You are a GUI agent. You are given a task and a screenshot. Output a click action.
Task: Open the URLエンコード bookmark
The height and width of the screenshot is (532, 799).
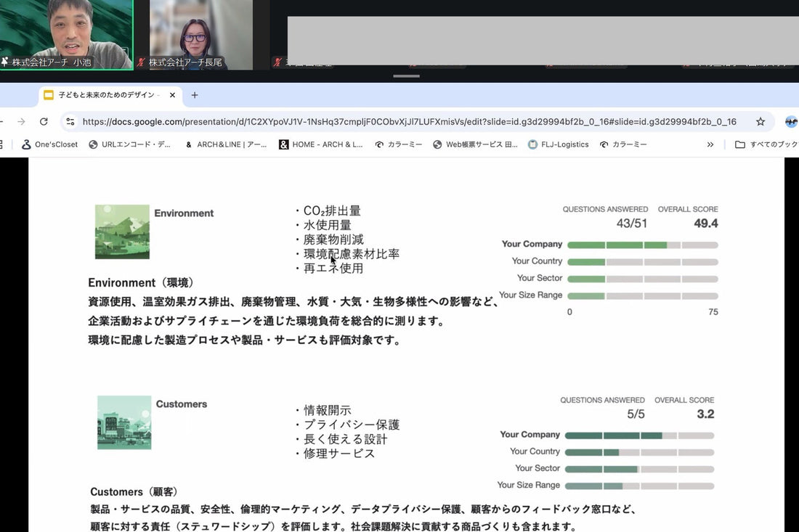click(x=130, y=144)
